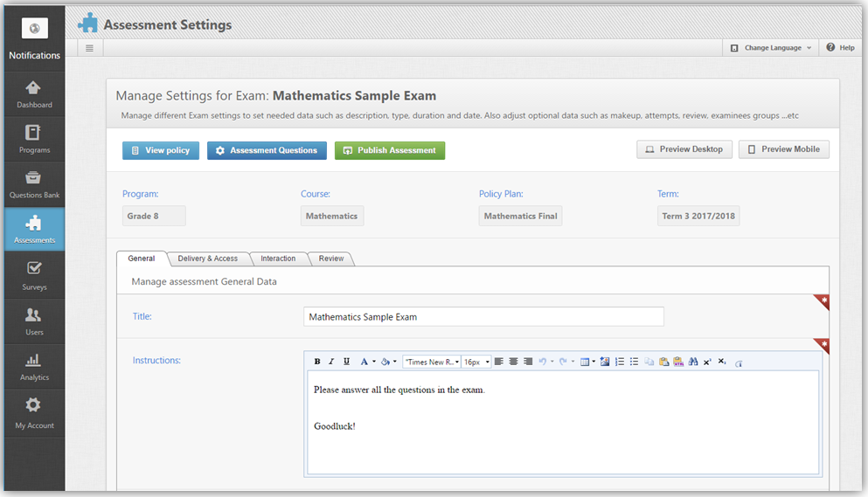Screen dimensions: 868x497
Task: Open Analytics in the sidebar
Action: coord(34,366)
